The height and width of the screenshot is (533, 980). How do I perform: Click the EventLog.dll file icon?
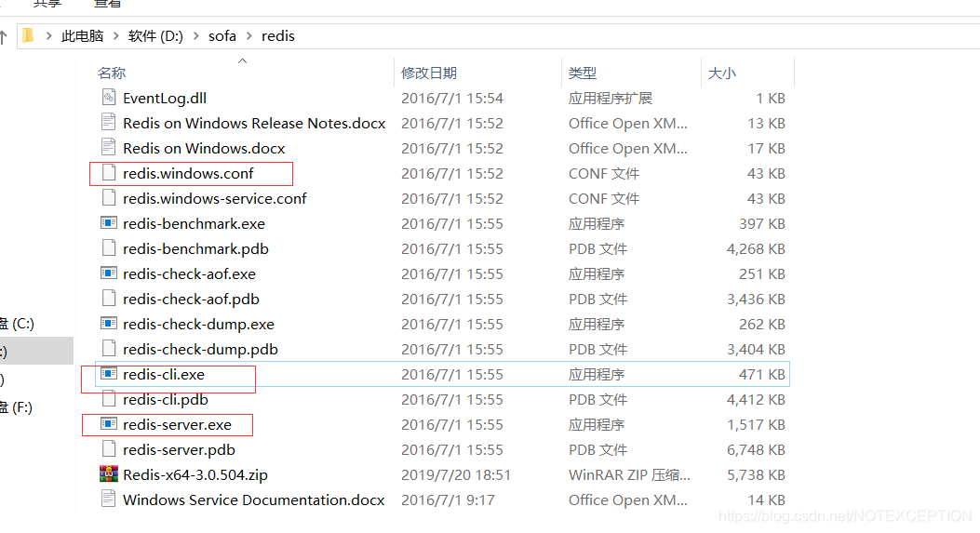[109, 98]
